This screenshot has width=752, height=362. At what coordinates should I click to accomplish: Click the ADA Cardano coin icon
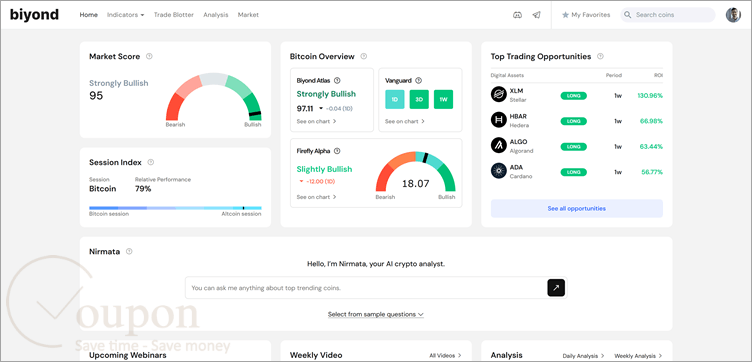499,171
